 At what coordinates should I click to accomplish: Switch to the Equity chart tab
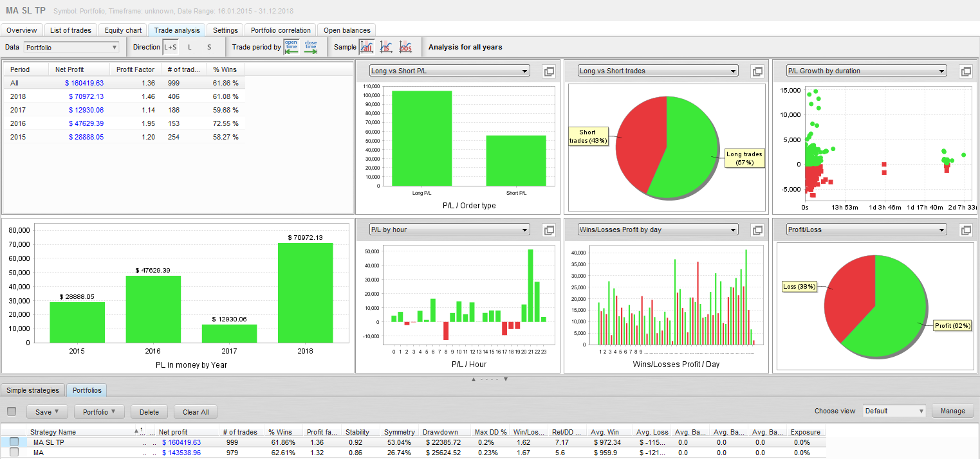pos(123,30)
